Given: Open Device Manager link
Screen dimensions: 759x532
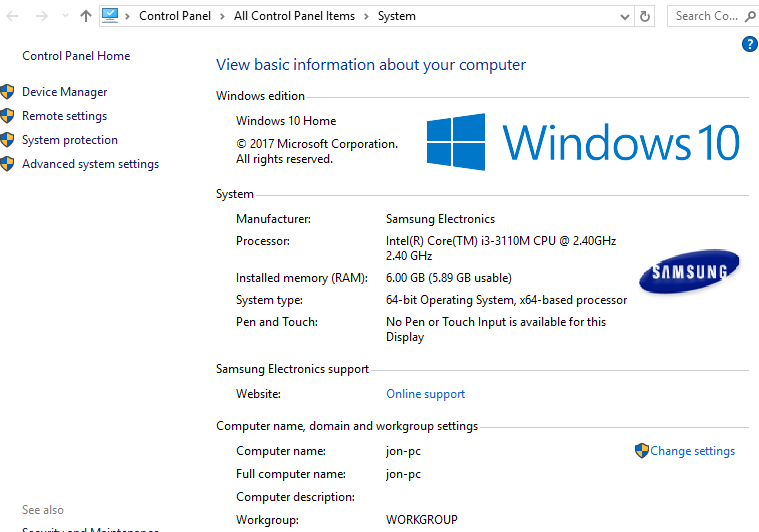Looking at the screenshot, I should coord(64,91).
